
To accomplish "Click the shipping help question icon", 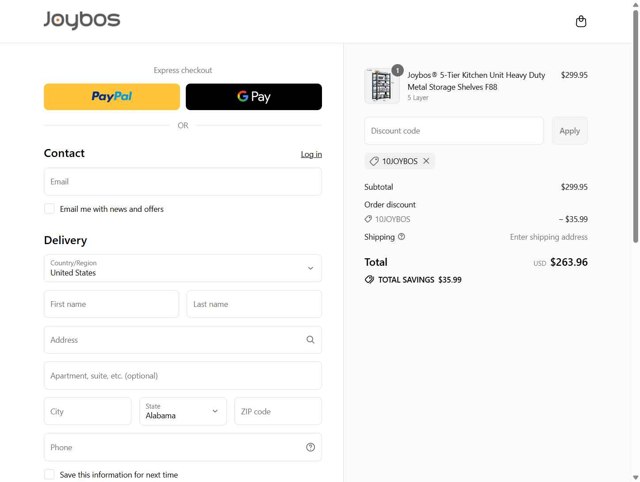I will [x=401, y=237].
